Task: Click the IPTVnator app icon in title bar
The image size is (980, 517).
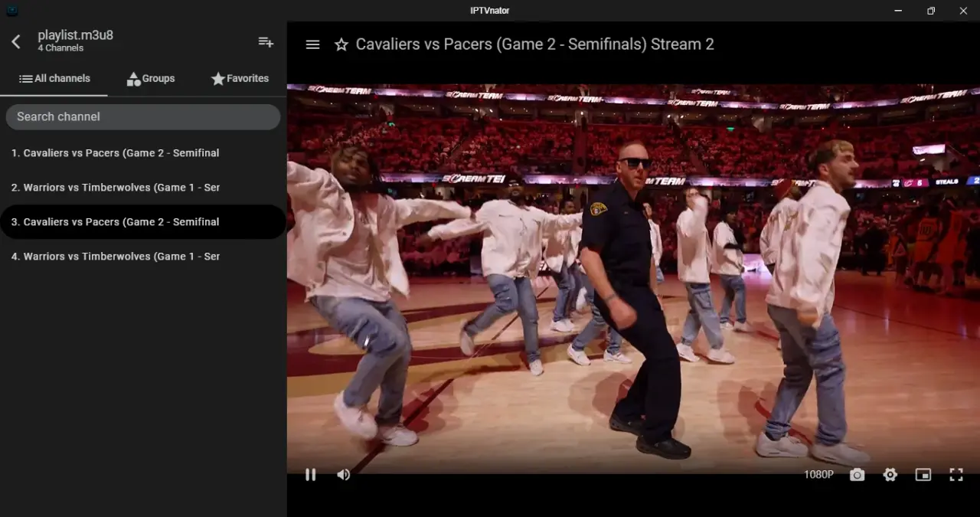Action: coord(11,11)
